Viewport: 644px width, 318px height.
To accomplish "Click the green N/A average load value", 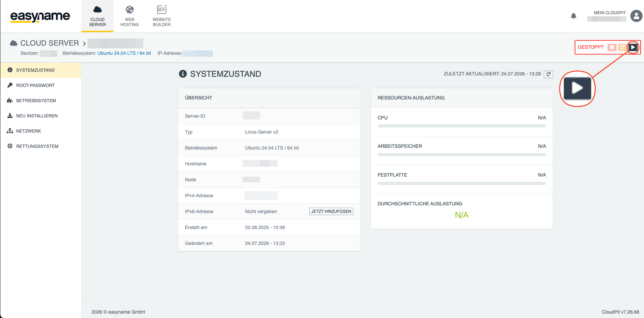I will (462, 215).
